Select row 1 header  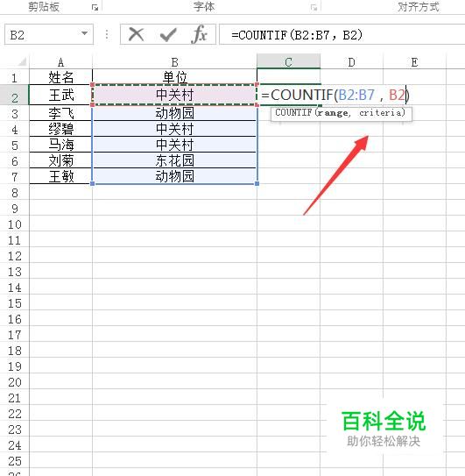(x=15, y=78)
